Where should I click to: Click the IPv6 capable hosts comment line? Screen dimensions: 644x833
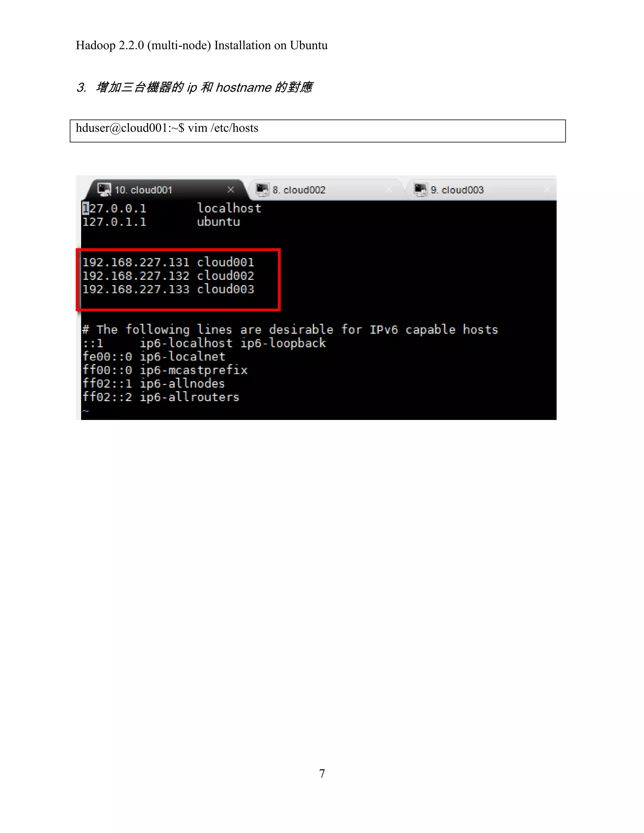pyautogui.click(x=290, y=329)
